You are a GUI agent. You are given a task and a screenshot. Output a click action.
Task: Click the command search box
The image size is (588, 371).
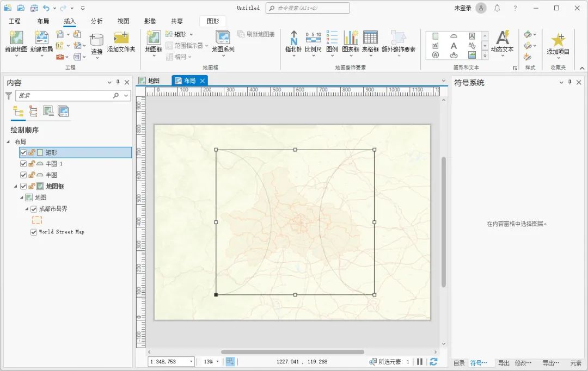pyautogui.click(x=308, y=8)
